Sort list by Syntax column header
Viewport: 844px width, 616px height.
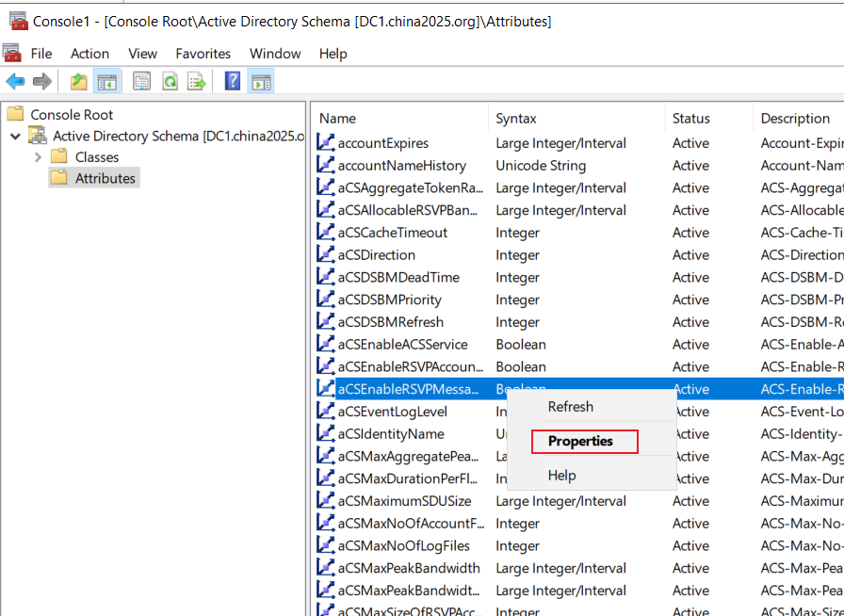point(576,119)
